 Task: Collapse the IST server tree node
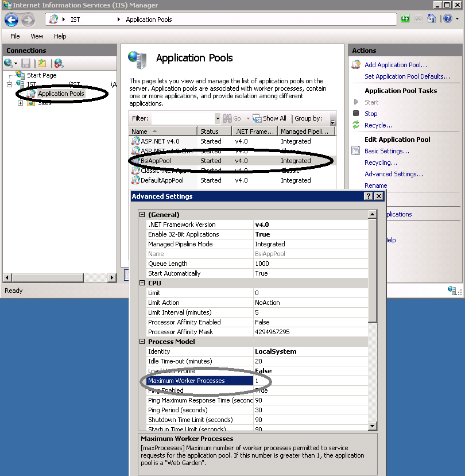click(9, 84)
